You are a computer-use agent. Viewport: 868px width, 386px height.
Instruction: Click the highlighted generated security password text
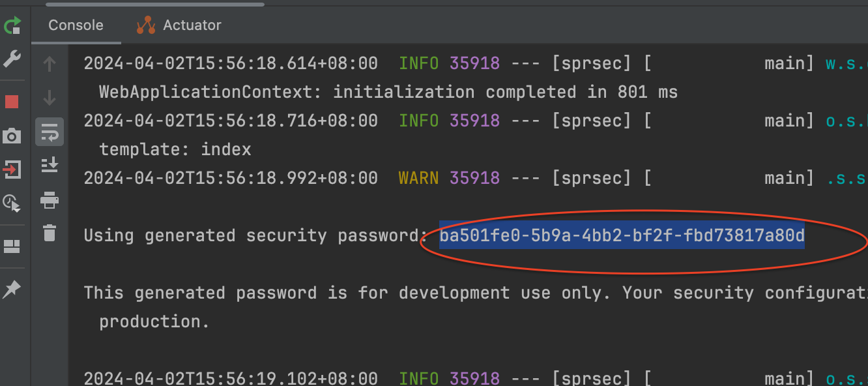pos(622,235)
